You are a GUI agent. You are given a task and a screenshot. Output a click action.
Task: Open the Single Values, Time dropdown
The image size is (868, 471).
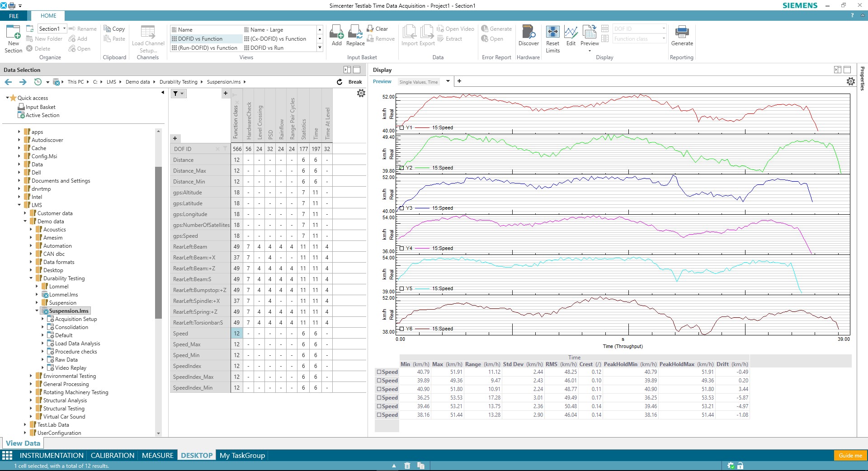[448, 81]
